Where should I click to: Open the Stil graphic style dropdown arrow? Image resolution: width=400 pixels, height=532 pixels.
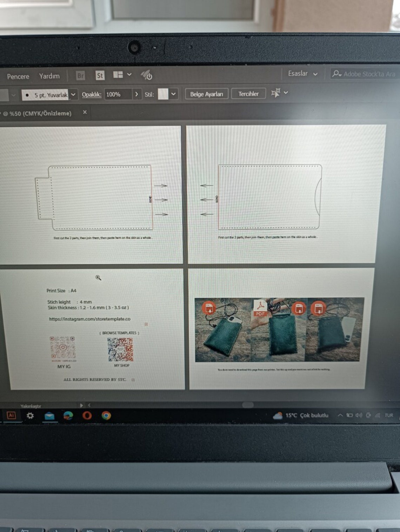[x=173, y=94]
